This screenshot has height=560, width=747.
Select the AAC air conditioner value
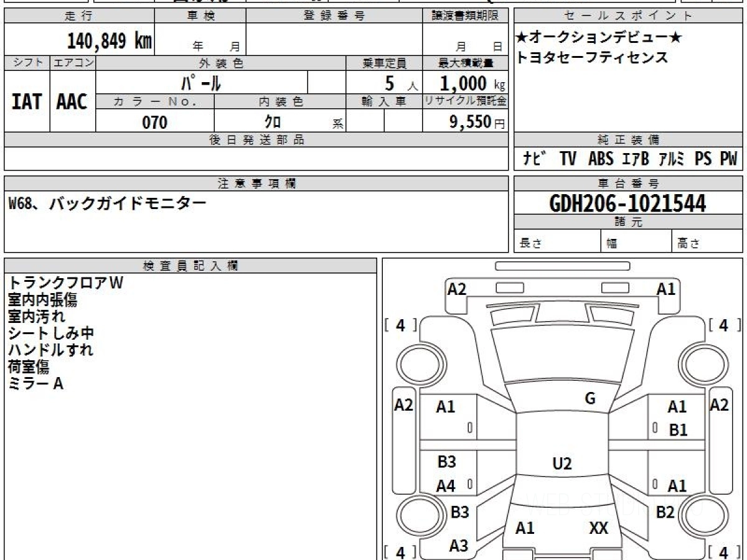click(x=72, y=102)
